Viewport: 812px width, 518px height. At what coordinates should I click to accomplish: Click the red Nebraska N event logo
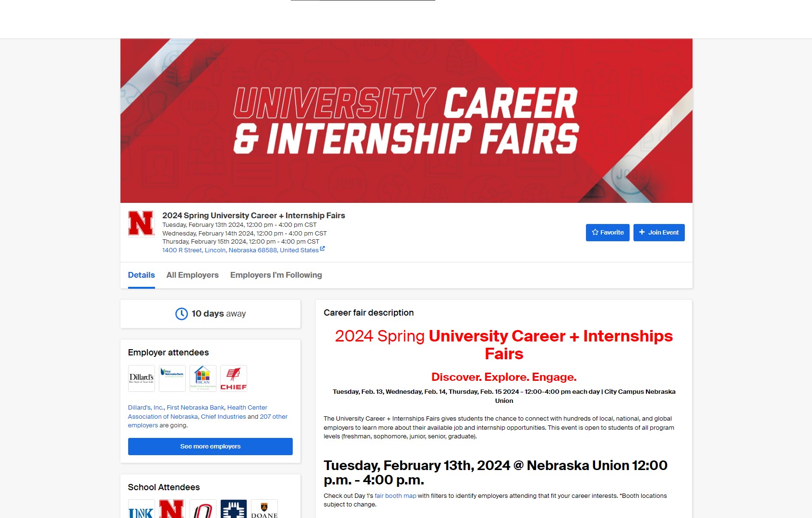pyautogui.click(x=141, y=224)
